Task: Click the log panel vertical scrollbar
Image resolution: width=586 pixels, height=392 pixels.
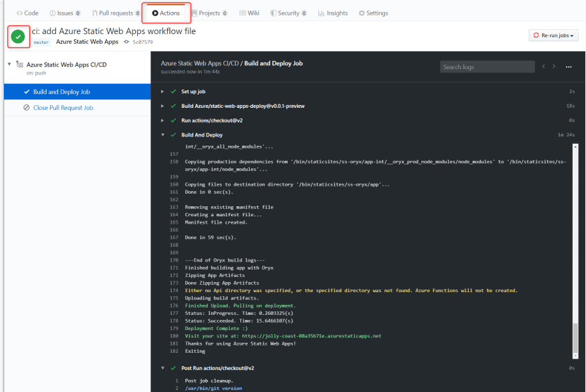Action: [x=575, y=339]
